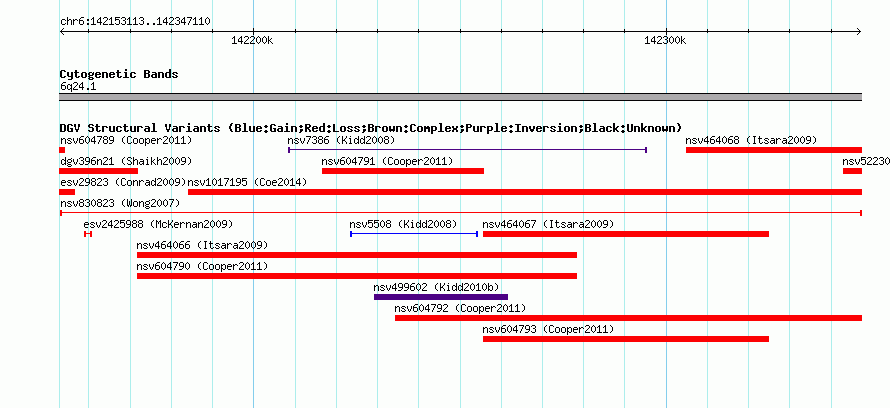Click the nsv499602 (Kidd2010b) label
The width and height of the screenshot is (890, 408).
(x=436, y=287)
